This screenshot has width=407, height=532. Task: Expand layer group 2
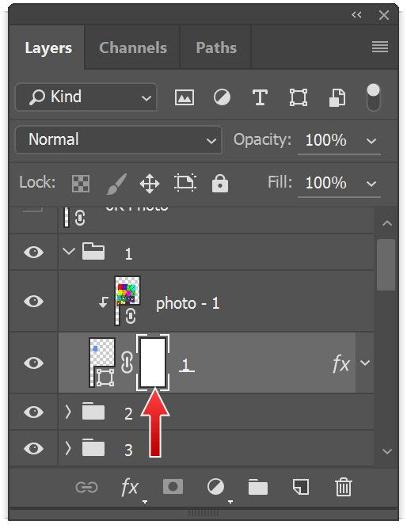pos(68,412)
